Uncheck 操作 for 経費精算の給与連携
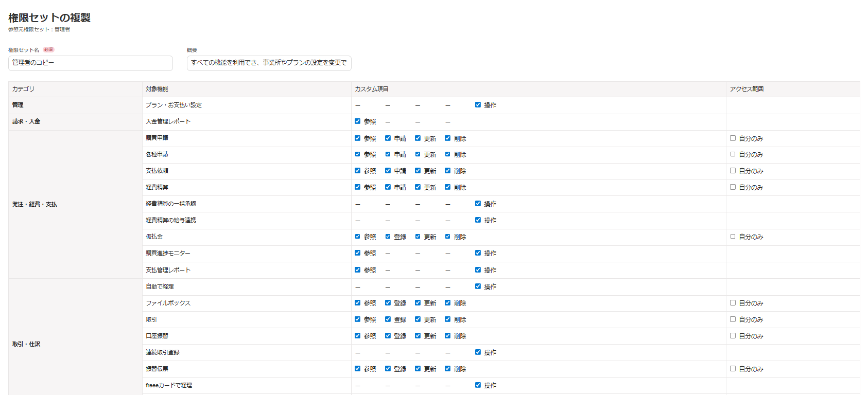 point(478,220)
